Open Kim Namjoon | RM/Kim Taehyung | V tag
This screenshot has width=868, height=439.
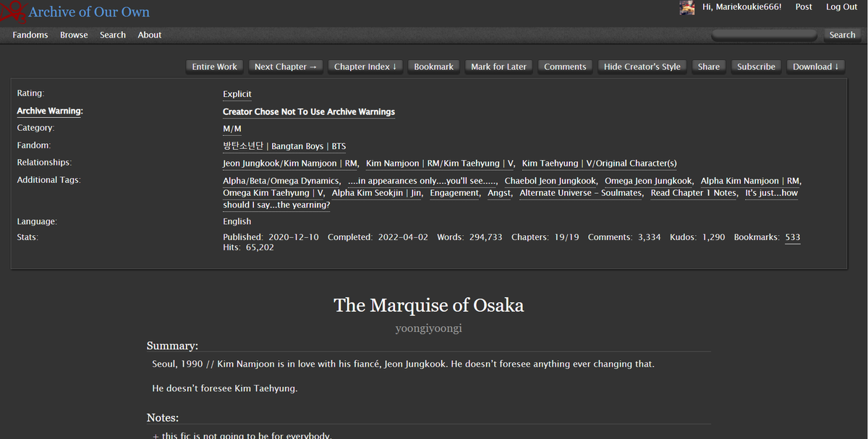pos(440,164)
